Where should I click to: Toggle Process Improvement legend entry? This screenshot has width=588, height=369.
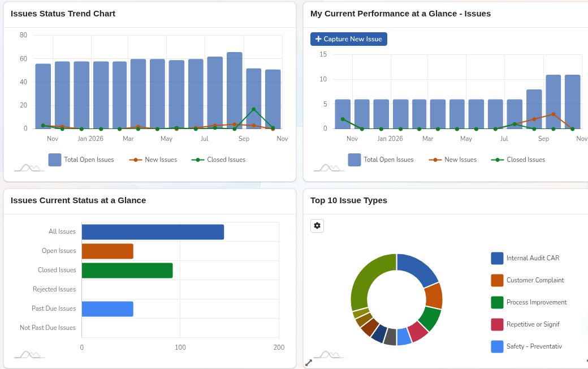[529, 302]
